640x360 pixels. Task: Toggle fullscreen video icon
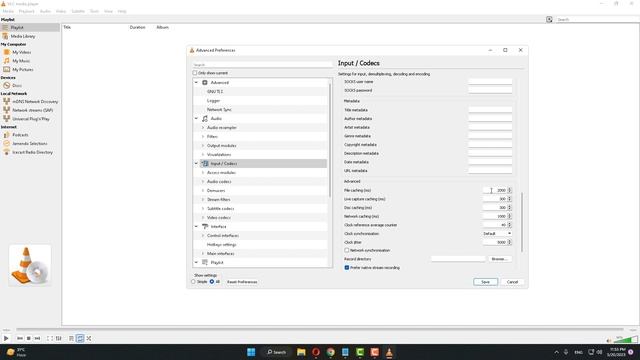pyautogui.click(x=49, y=338)
